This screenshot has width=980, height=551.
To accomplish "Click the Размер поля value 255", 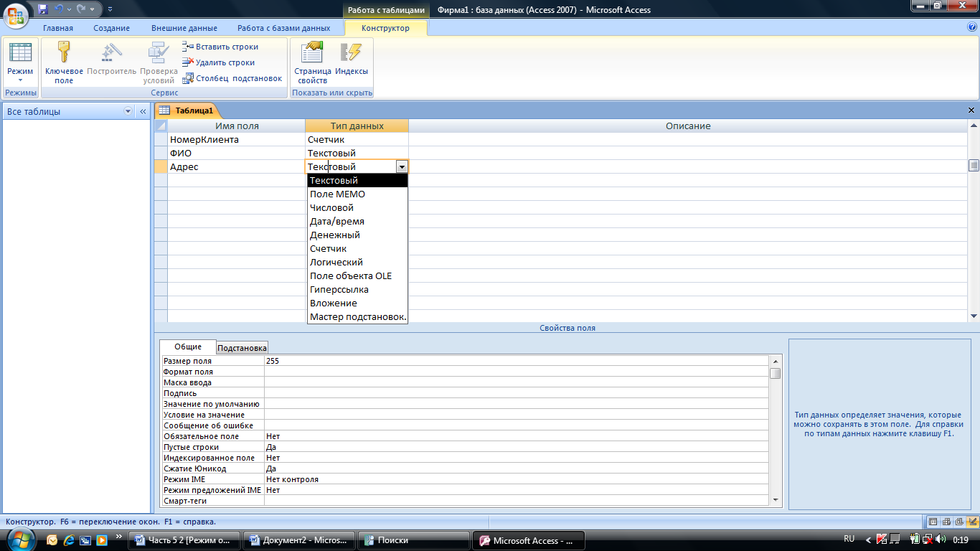I will [x=517, y=361].
